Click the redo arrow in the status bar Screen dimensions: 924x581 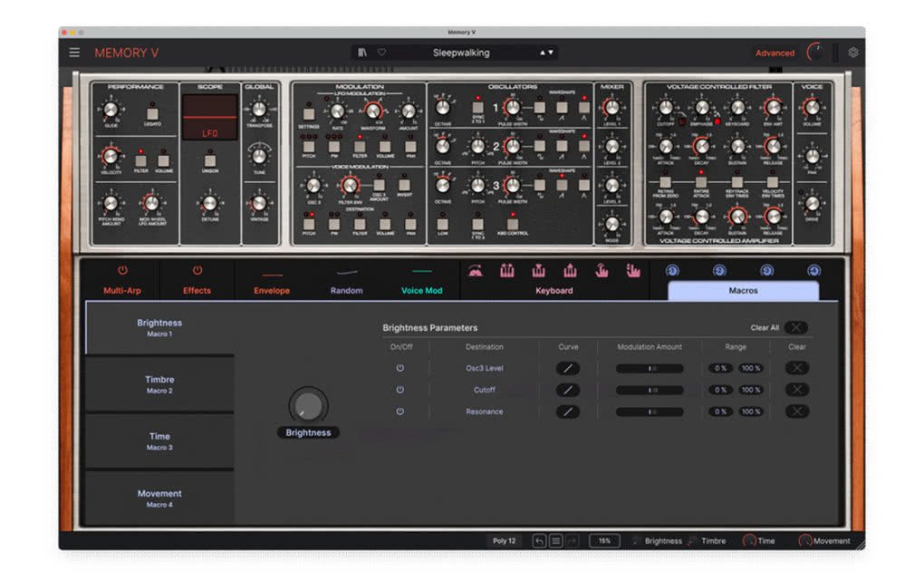tap(573, 541)
